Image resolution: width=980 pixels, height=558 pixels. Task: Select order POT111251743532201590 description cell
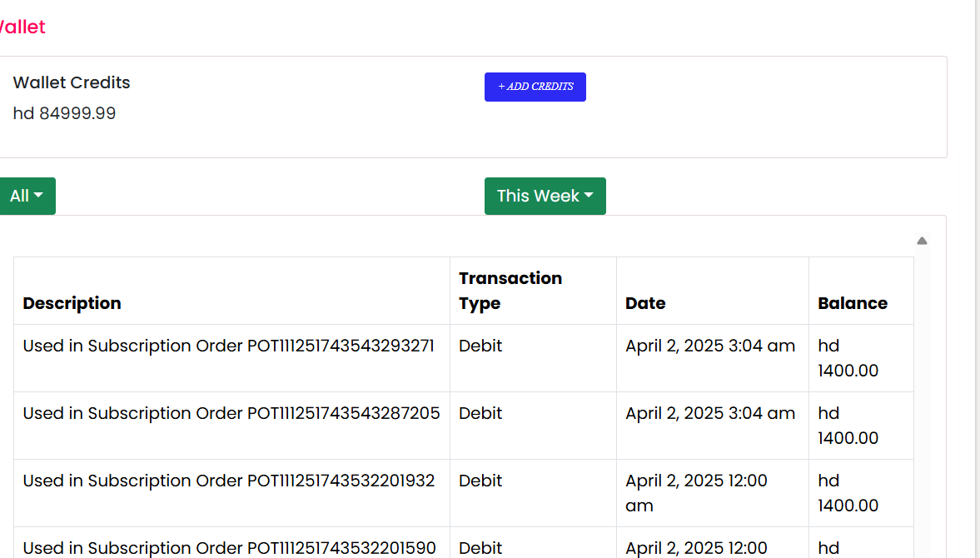[x=231, y=542]
